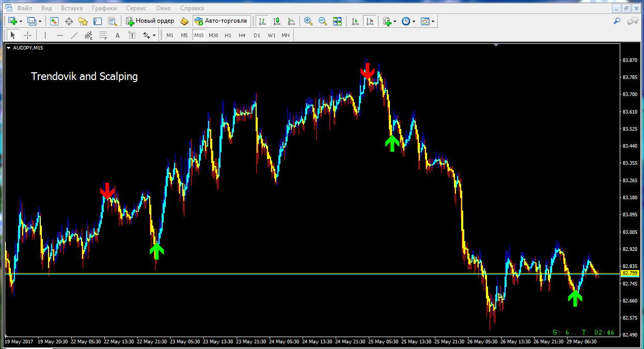Image resolution: width=644 pixels, height=349 pixels.
Task: Open the Сервис menu
Action: pos(136,8)
